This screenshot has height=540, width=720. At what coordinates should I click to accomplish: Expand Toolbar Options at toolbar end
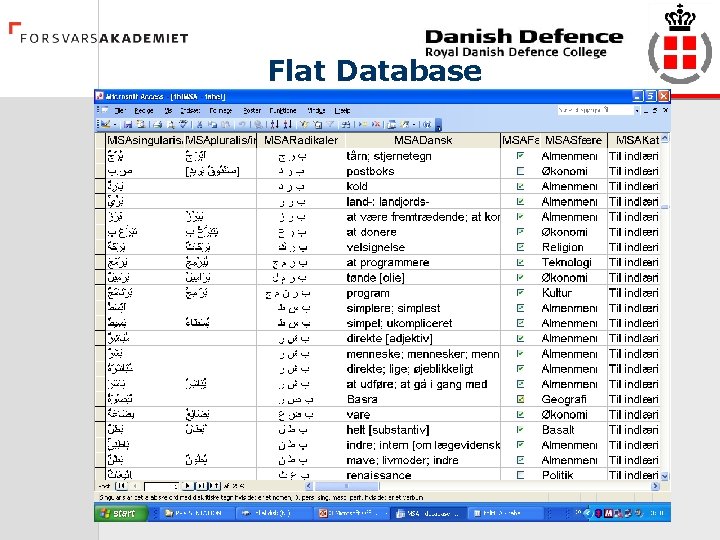[x=439, y=125]
